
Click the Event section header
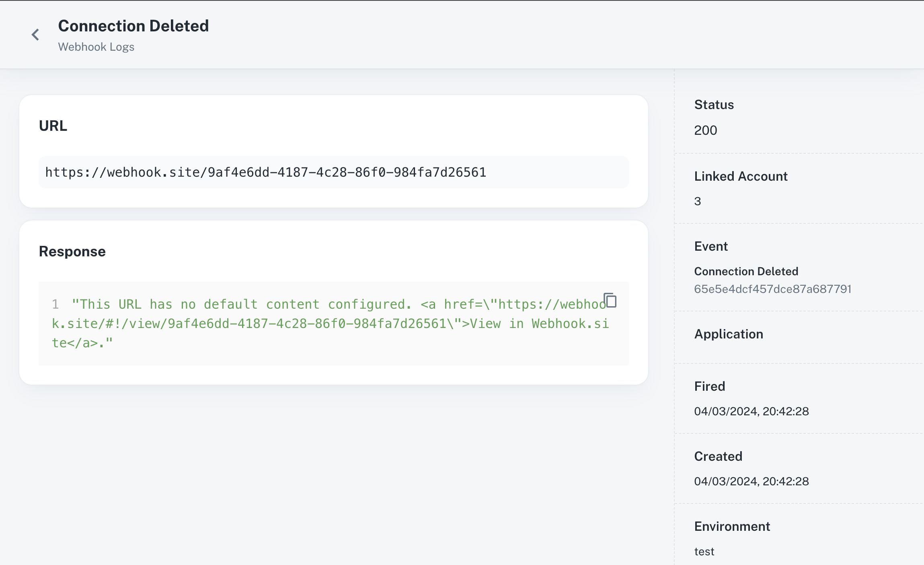click(710, 246)
